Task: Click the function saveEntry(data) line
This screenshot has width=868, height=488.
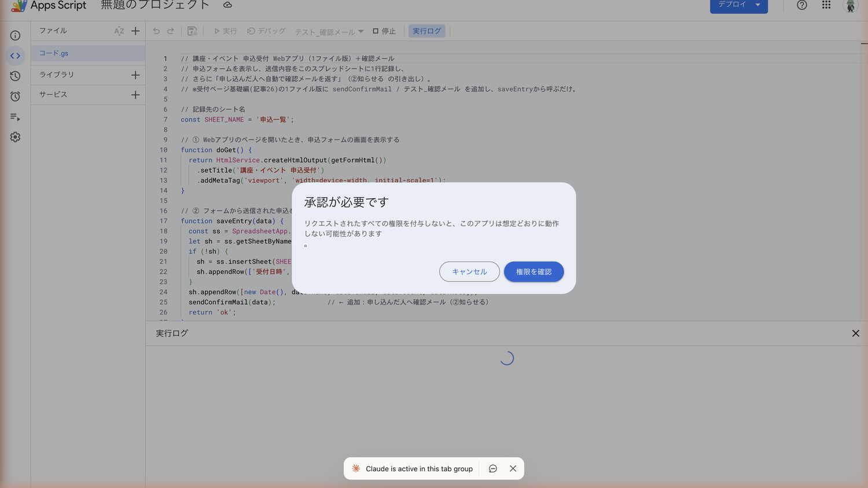Action: (x=232, y=221)
